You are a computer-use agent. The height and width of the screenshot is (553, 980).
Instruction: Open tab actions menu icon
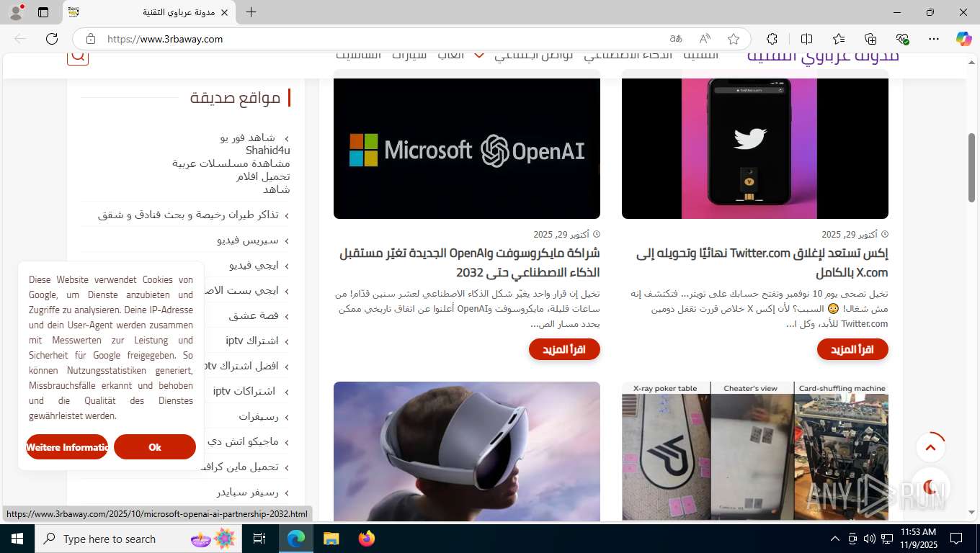[43, 12]
